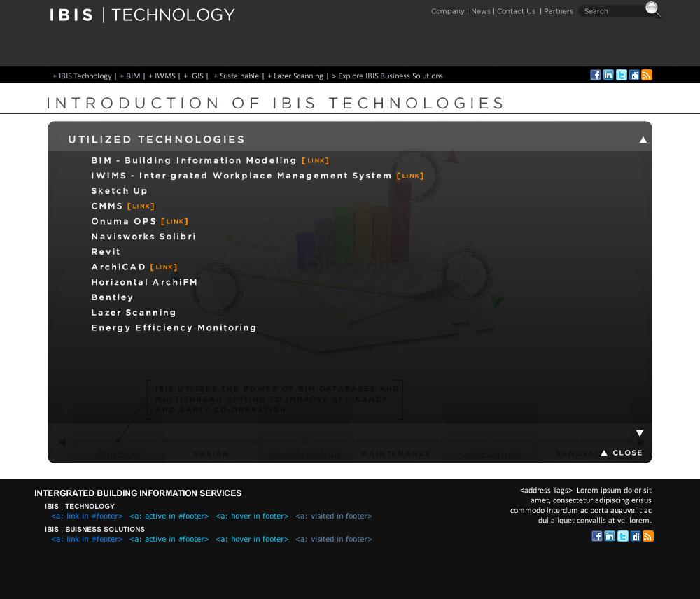Click 'INTRODUCTION OF IBIS TECHNOLOGIES' page title
700x599 pixels.
[x=275, y=103]
